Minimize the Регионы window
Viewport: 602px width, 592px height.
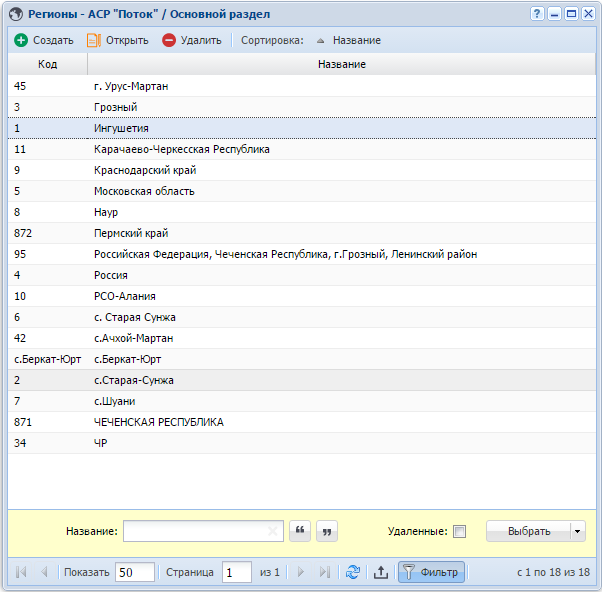pos(554,14)
